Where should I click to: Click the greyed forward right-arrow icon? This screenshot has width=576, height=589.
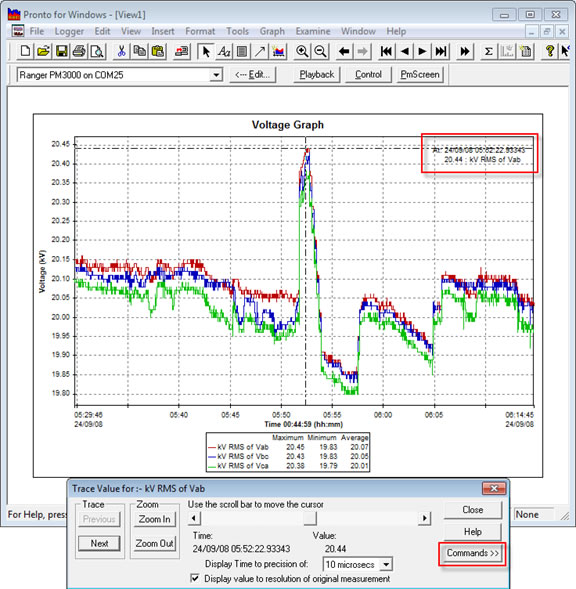tap(362, 51)
